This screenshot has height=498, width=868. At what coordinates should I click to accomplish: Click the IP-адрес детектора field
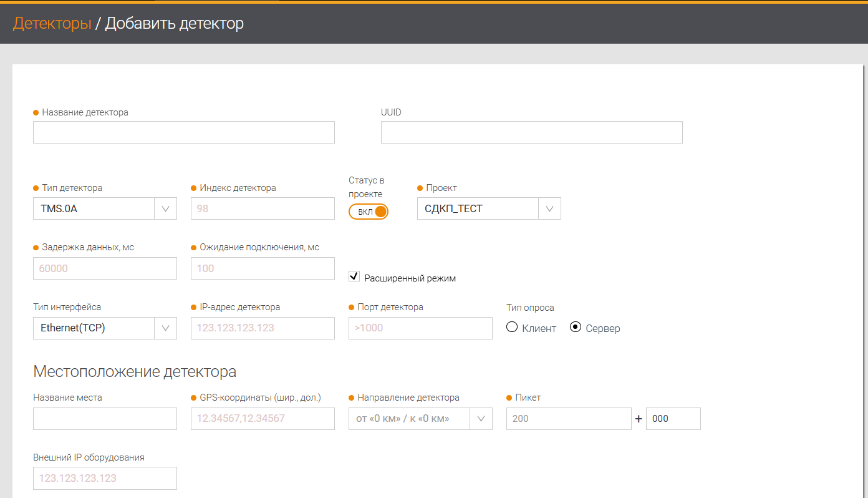tap(263, 328)
